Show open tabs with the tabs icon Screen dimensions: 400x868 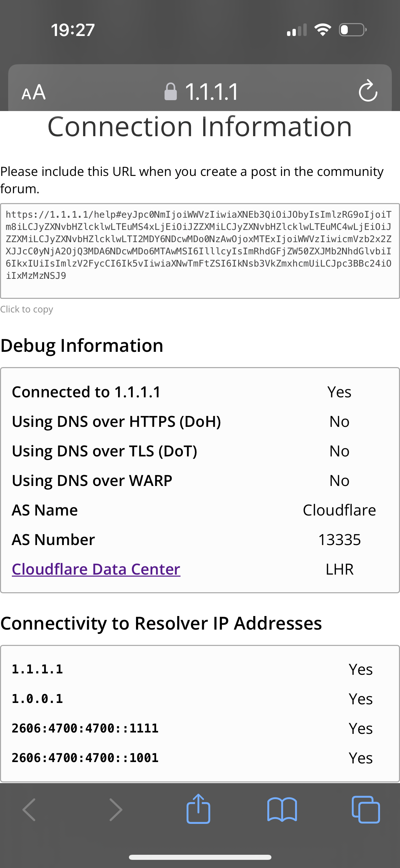366,810
